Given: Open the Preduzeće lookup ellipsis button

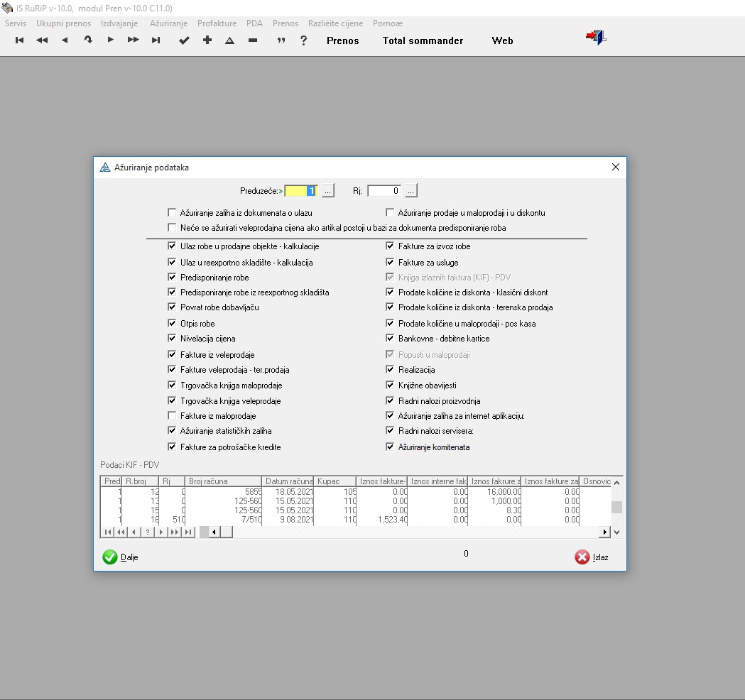Looking at the screenshot, I should pos(327,191).
